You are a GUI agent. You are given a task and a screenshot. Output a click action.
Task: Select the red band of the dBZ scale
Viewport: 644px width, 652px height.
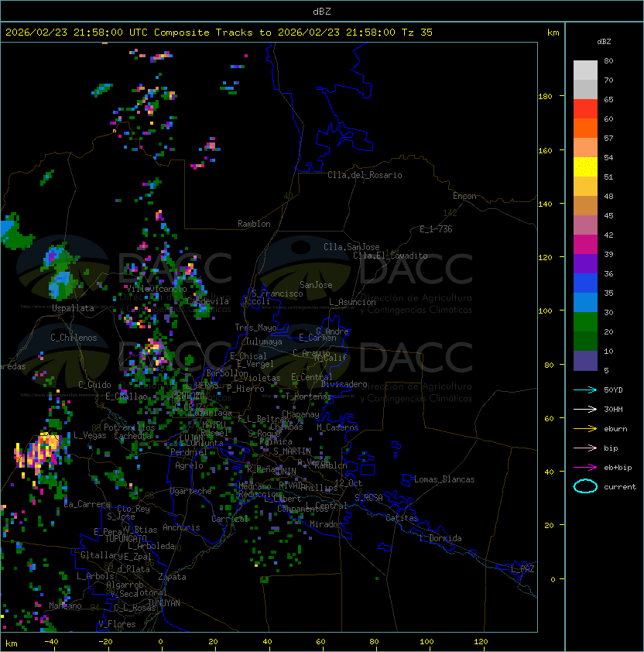point(585,108)
